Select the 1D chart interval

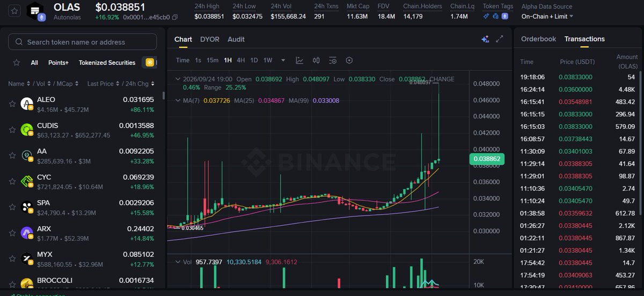click(x=254, y=60)
